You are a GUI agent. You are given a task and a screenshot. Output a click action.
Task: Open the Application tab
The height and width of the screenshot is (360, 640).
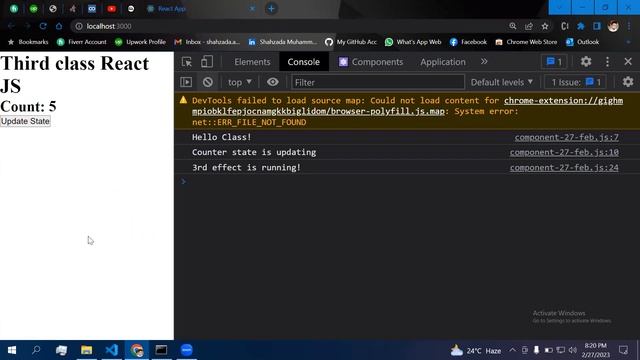click(443, 62)
